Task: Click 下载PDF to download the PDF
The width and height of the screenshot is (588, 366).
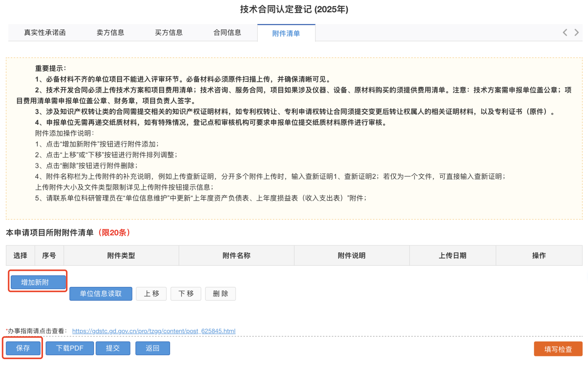Action: (69, 348)
